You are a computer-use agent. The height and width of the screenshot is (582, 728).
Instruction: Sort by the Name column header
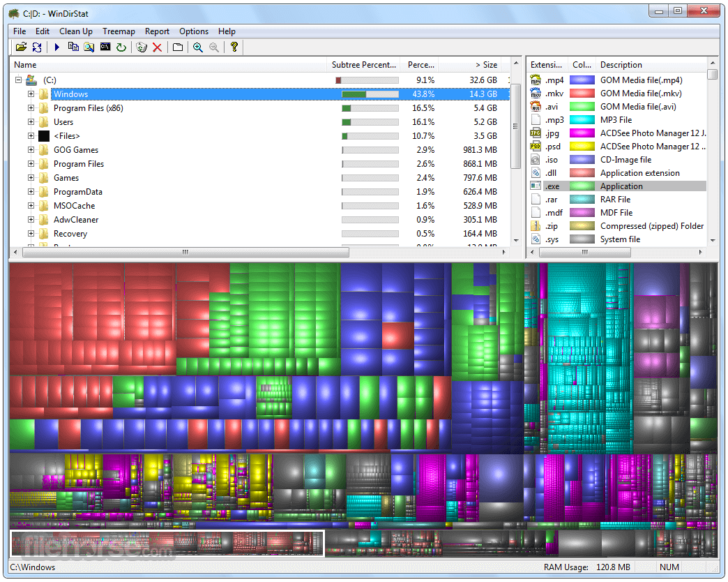click(168, 65)
